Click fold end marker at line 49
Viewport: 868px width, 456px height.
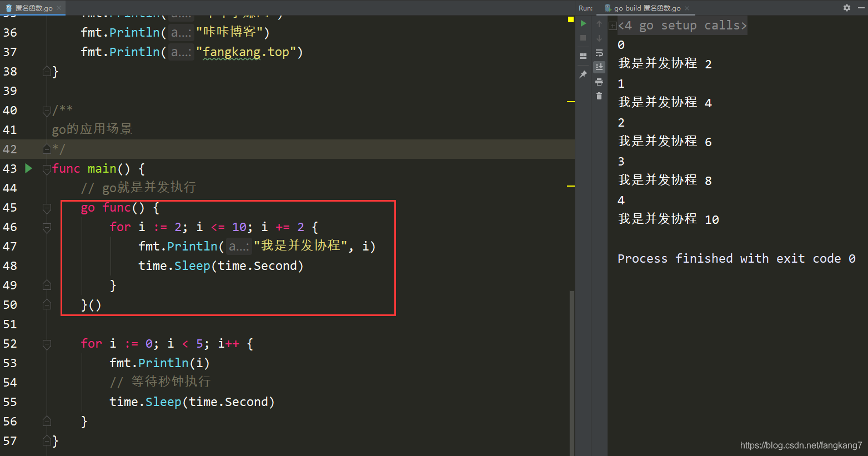click(47, 285)
